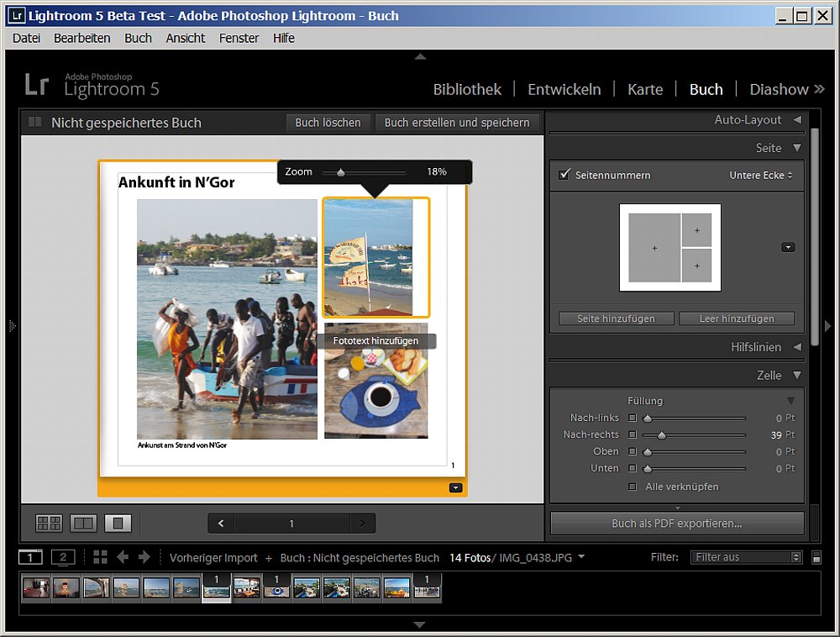Viewport: 840px width, 637px height.
Task: Go back with filmstrip left arrow
Action: [123, 557]
